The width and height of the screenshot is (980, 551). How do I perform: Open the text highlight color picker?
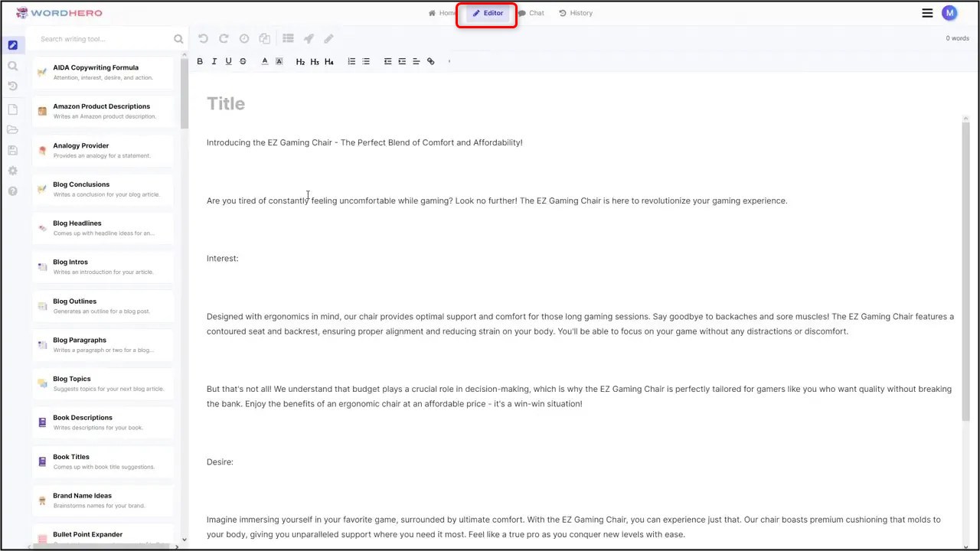coord(279,61)
